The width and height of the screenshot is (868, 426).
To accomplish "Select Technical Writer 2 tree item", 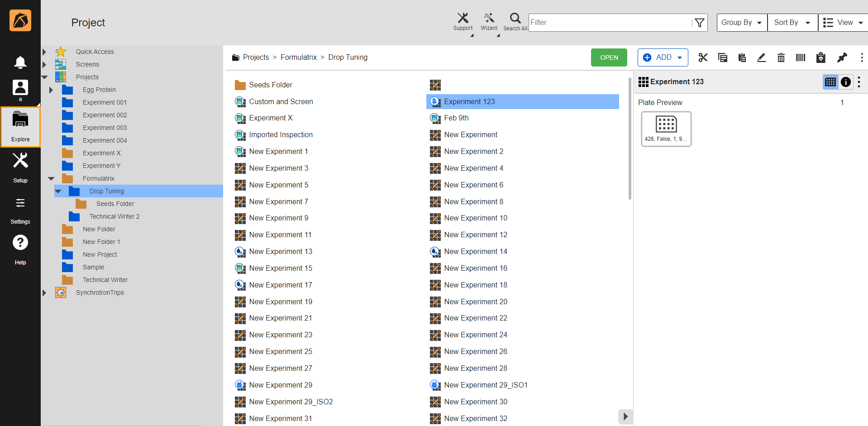I will coord(114,216).
